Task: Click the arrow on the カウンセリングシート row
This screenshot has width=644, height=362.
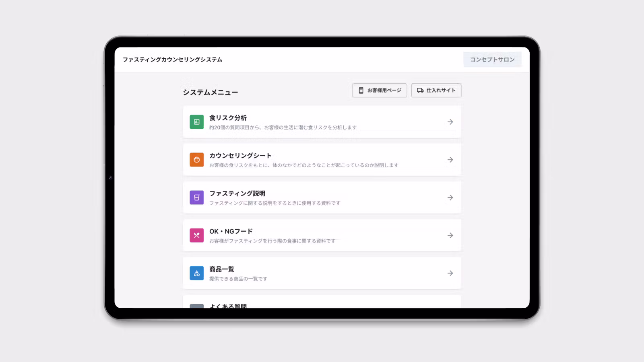Action: tap(450, 160)
